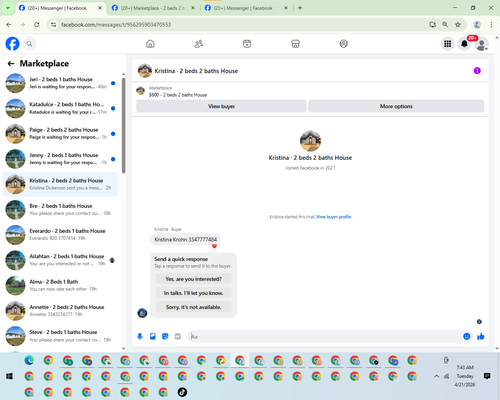Choose a sticker icon in composer
The image size is (500, 400).
[x=165, y=336]
